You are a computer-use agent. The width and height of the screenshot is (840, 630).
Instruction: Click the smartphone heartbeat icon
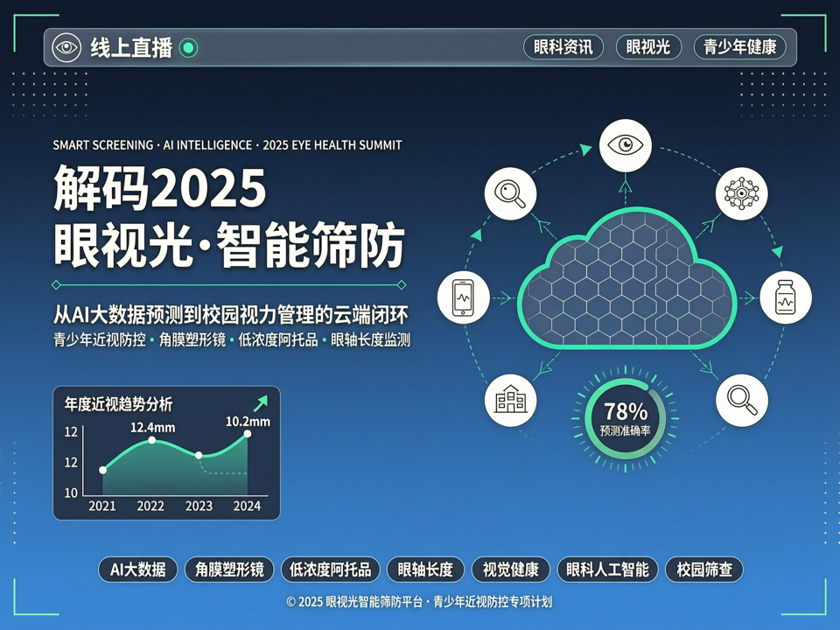pos(464,297)
